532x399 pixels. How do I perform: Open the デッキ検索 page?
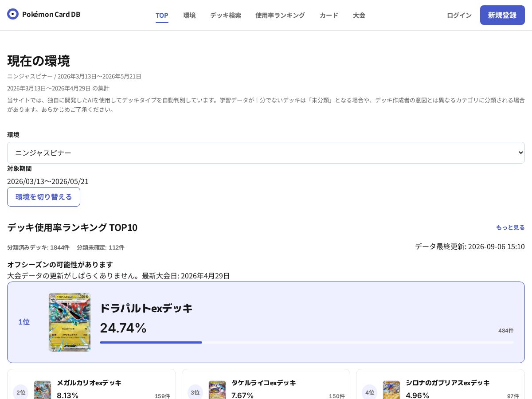(226, 15)
